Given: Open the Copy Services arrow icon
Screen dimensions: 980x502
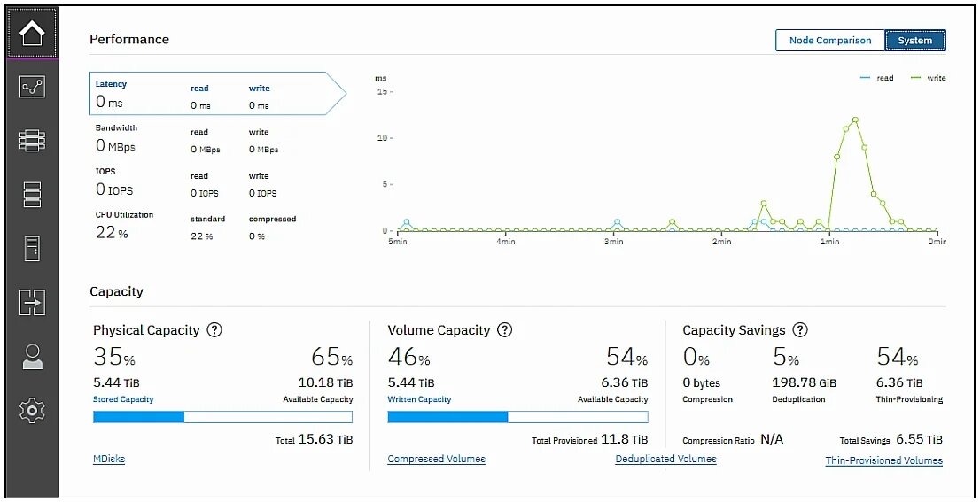Looking at the screenshot, I should click(x=32, y=302).
